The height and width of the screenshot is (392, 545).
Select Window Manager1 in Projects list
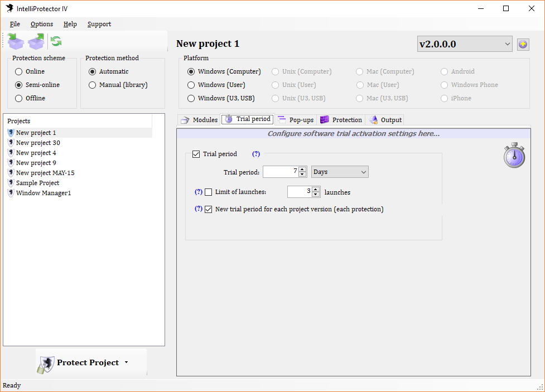(79, 193)
